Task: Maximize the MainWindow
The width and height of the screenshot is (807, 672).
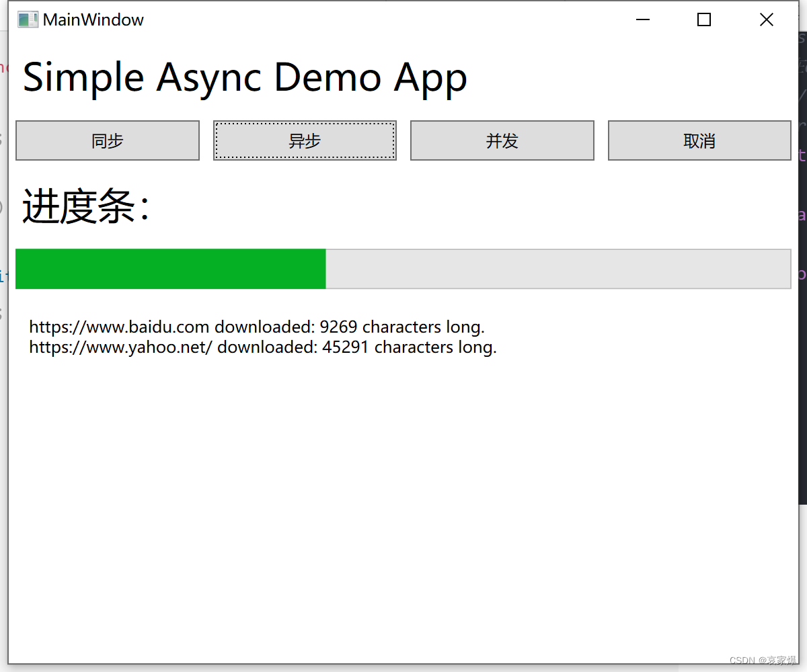Action: point(703,19)
